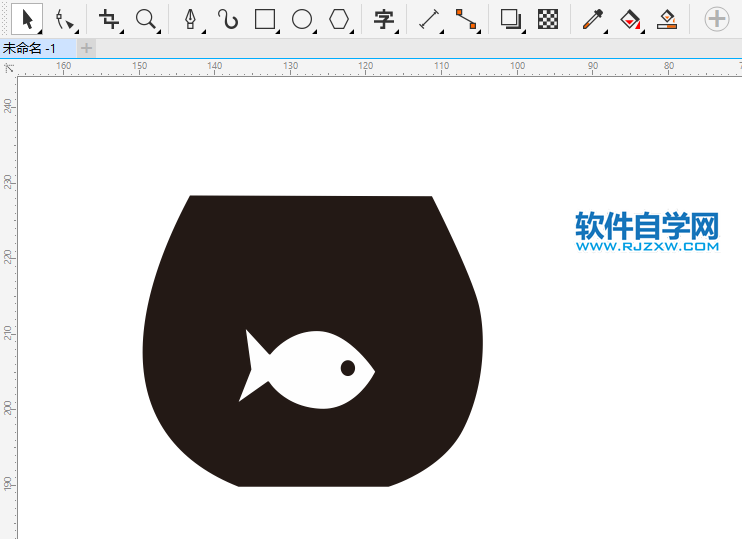Select the Pen tool
The height and width of the screenshot is (539, 742).
[x=191, y=19]
